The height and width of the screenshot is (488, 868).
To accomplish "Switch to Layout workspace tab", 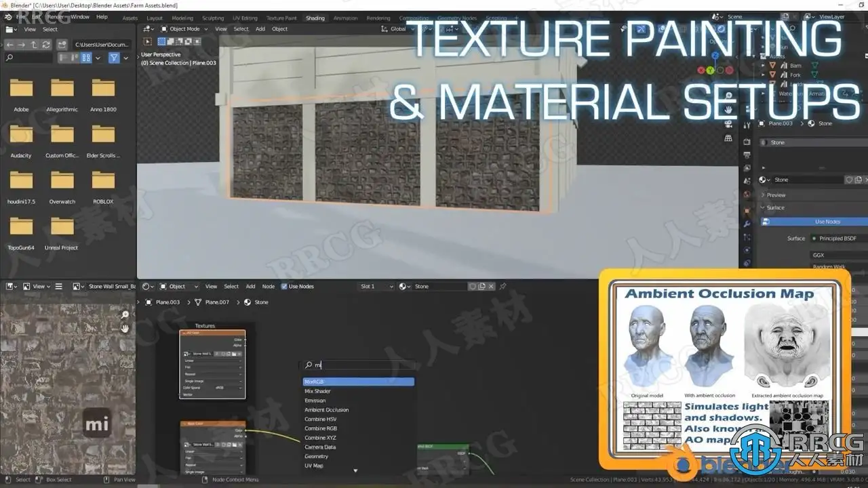I will point(155,18).
